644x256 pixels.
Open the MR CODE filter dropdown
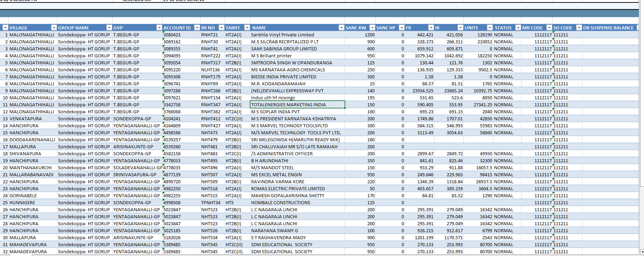coord(549,28)
